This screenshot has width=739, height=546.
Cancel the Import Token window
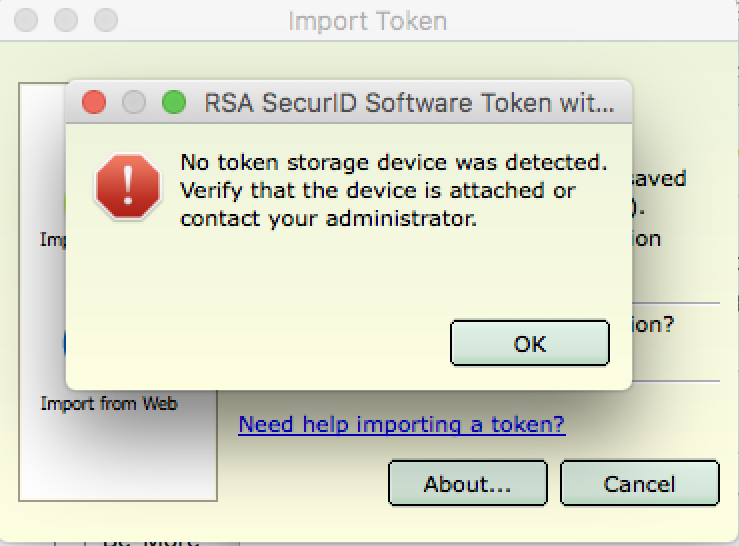point(639,484)
